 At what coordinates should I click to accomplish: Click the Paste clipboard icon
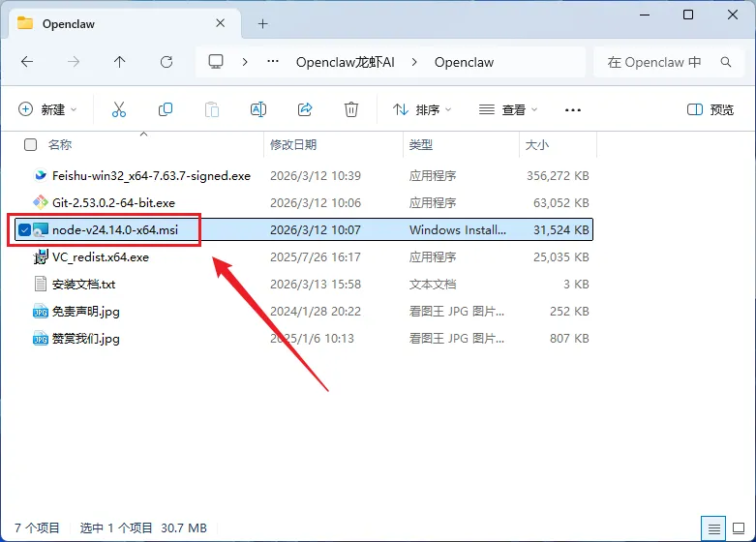point(212,109)
